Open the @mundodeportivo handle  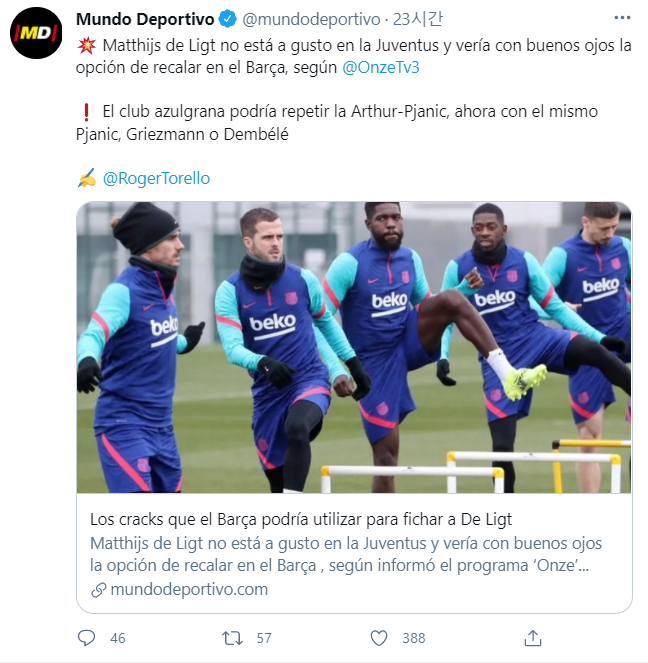[311, 19]
